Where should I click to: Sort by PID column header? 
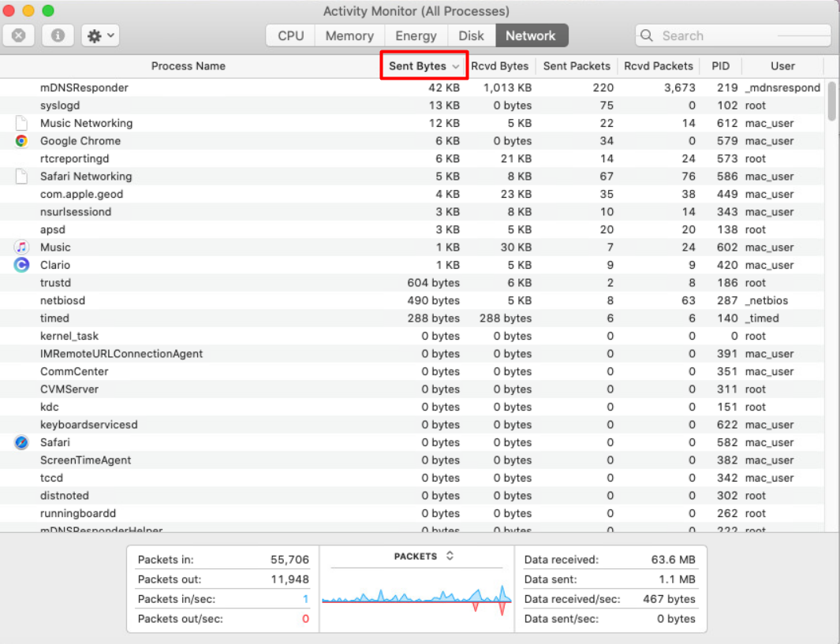point(721,66)
